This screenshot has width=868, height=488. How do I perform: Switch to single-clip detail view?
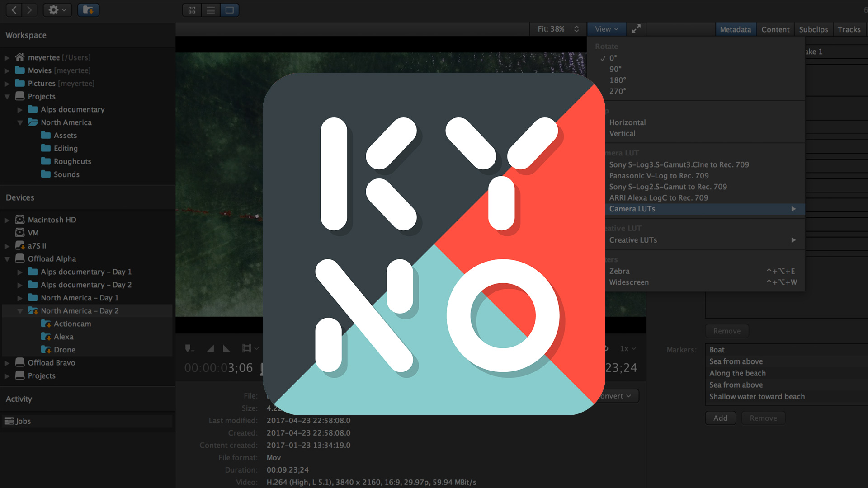pyautogui.click(x=230, y=10)
